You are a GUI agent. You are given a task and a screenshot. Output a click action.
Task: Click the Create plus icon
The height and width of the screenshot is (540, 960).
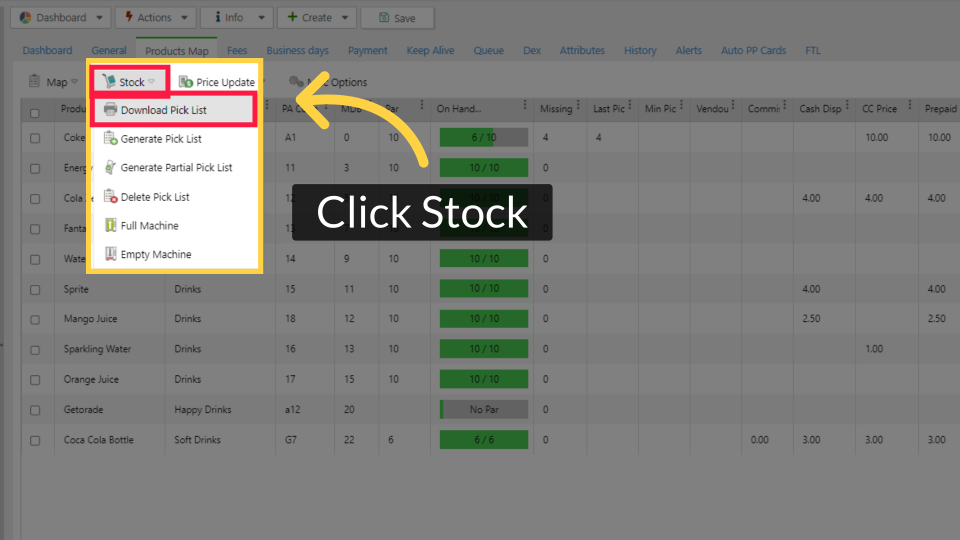tap(292, 17)
